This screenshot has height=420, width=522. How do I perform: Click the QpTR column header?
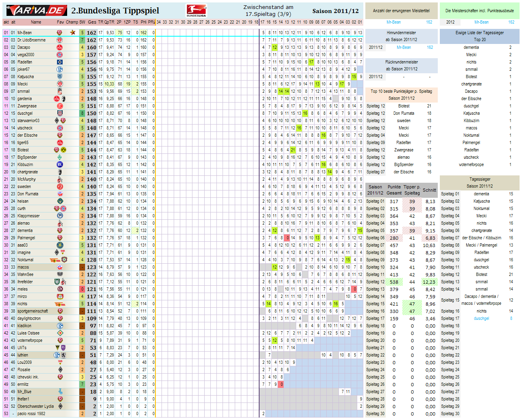tap(109, 22)
